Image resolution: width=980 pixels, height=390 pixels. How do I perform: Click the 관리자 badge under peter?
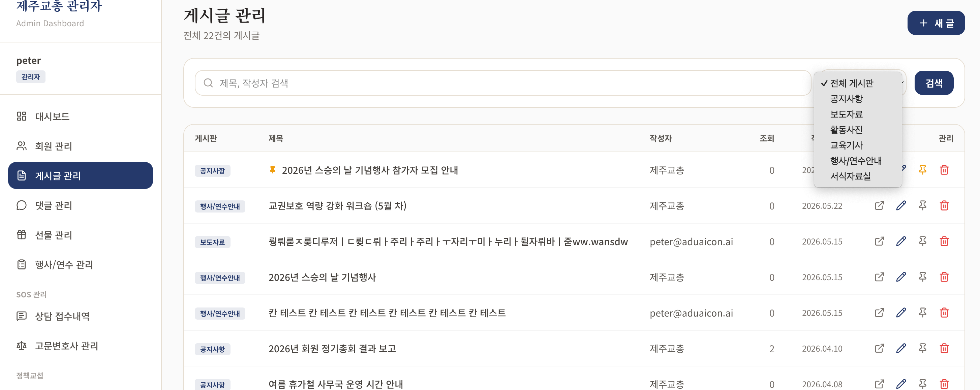[31, 77]
